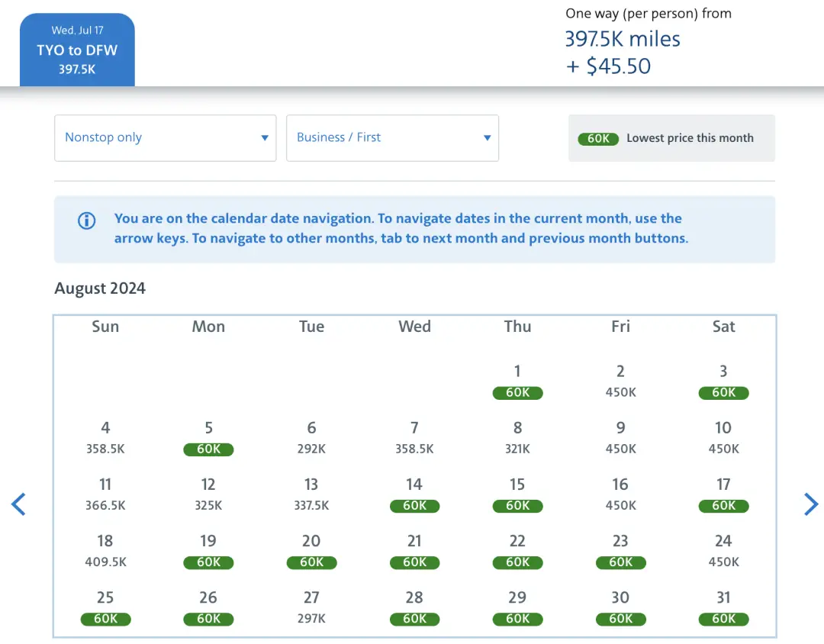Pick August 8 priced 321K
Image resolution: width=824 pixels, height=644 pixels.
517,438
